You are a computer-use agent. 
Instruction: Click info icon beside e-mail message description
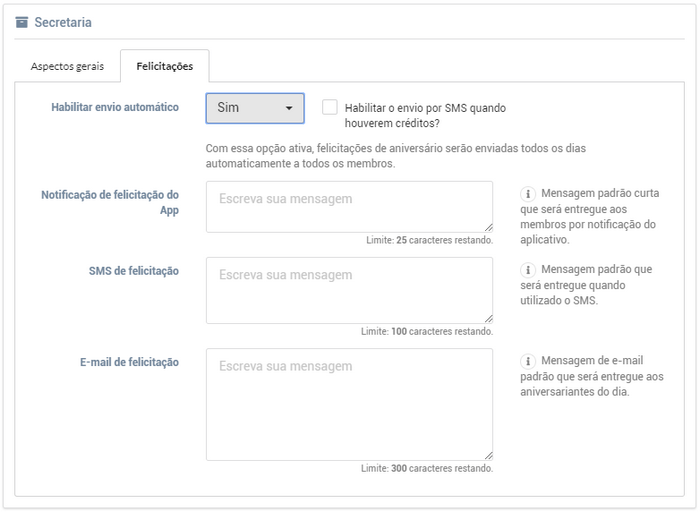528,361
